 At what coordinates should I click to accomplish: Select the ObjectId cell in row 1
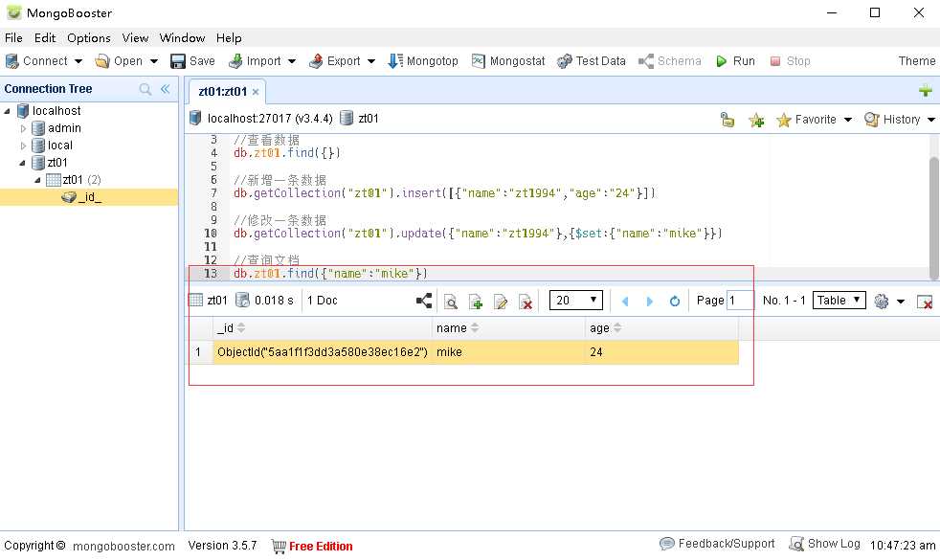[x=323, y=352]
